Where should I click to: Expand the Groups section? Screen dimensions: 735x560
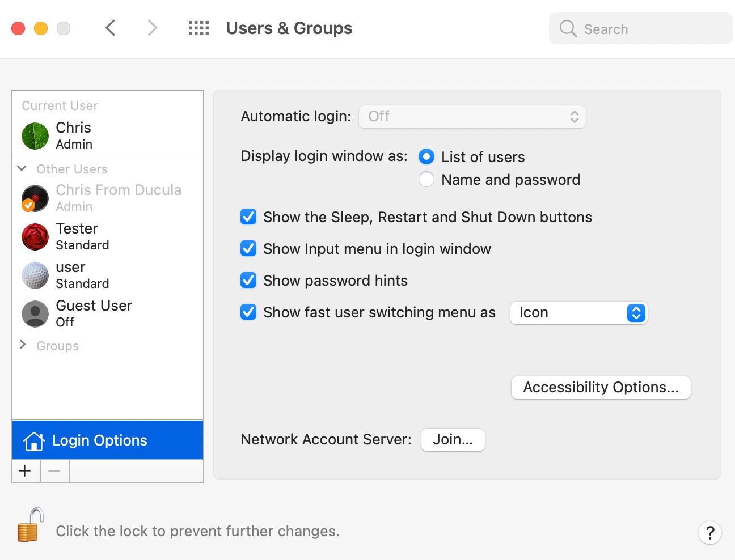tap(22, 345)
